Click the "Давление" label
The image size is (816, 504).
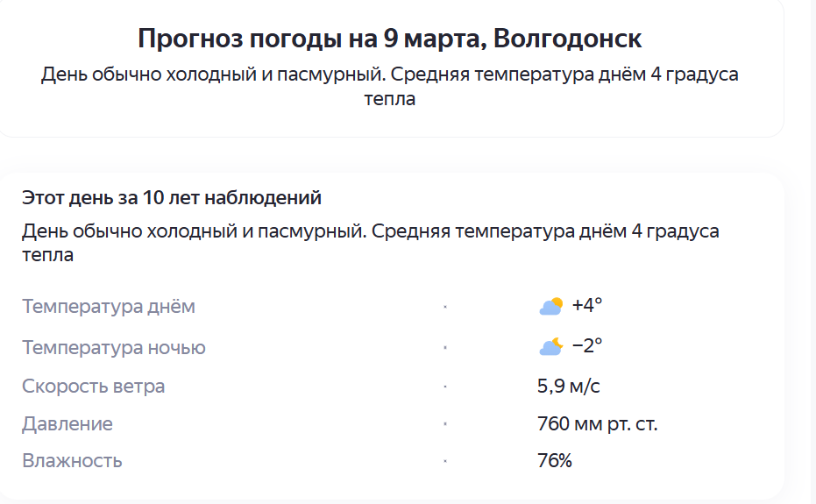67,424
